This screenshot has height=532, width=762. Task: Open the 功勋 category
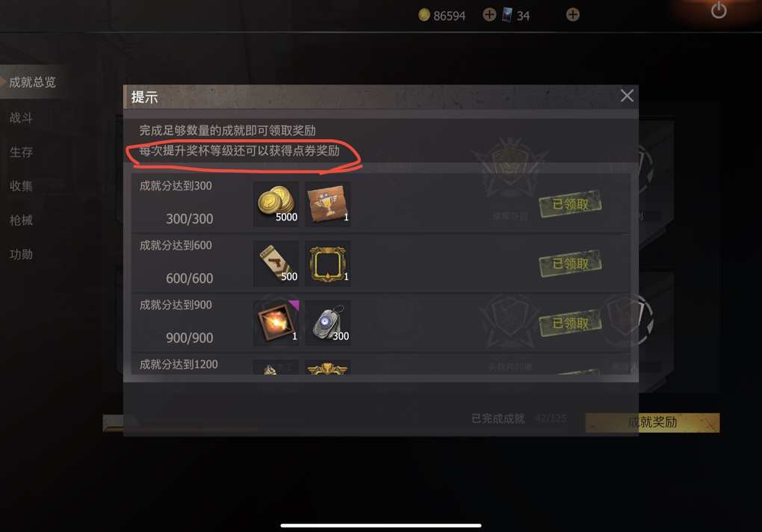coord(21,254)
